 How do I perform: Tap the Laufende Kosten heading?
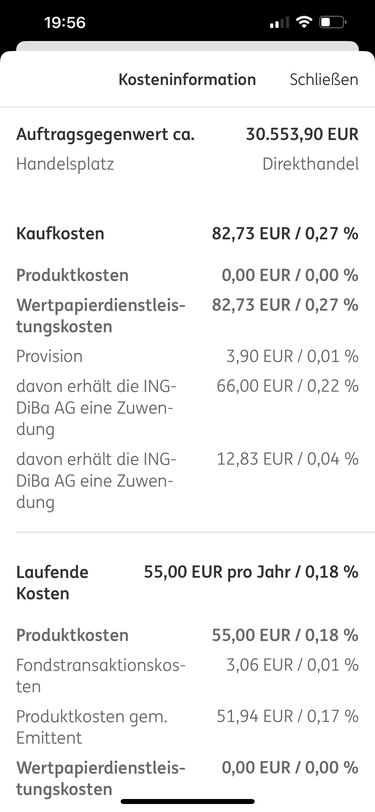[52, 583]
